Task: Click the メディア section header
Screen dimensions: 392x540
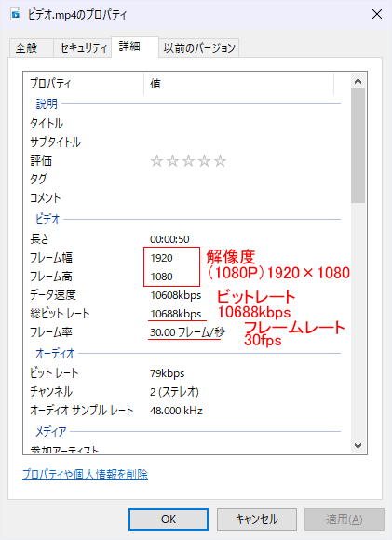Action: (51, 431)
